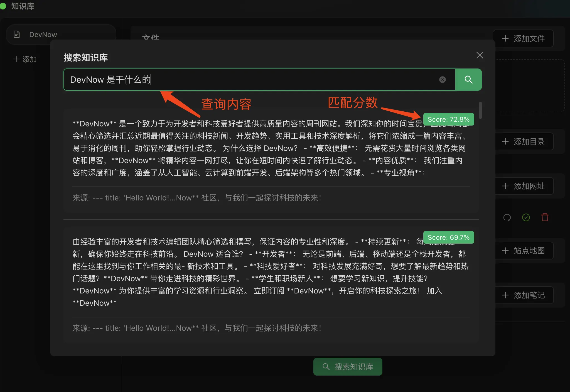Image resolution: width=570 pixels, height=392 pixels.
Task: Close the 搜索知识库 dialog
Action: [x=480, y=55]
